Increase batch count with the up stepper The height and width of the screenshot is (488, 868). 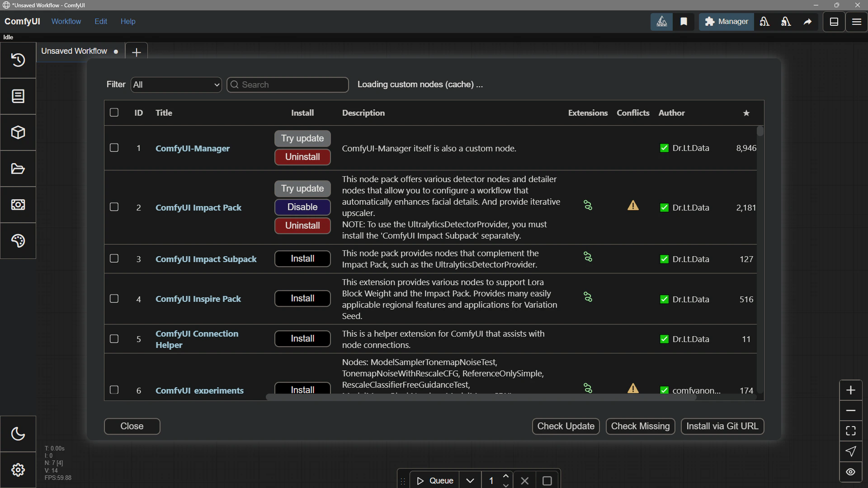coord(506,475)
